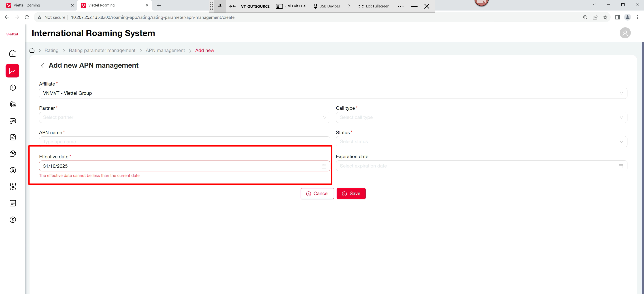Screen dimensions: 644x294
Task: Click the Effective date calendar icon
Action: [x=324, y=166]
